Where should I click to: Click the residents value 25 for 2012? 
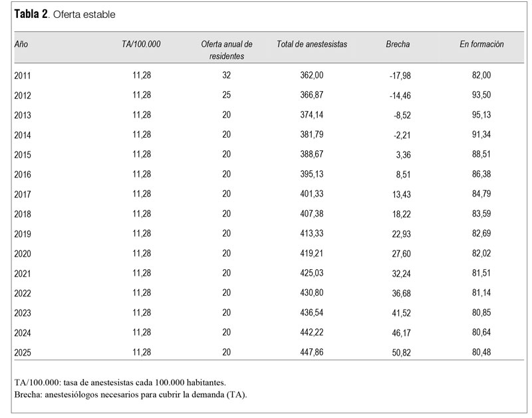tap(227, 95)
